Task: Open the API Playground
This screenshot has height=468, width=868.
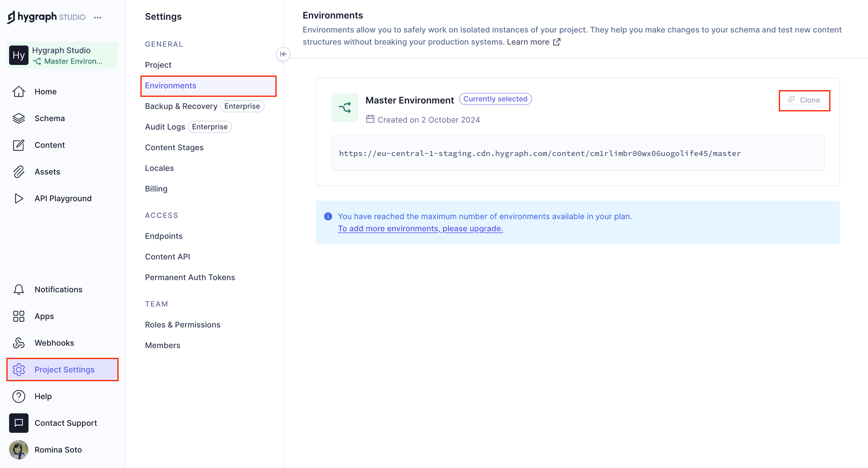Action: 63,198
